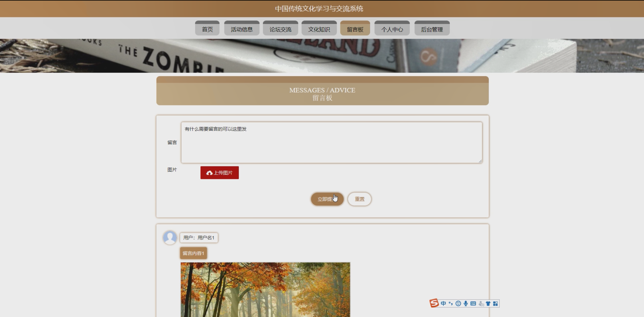Click the 重置 reset button
This screenshot has width=644, height=317.
pyautogui.click(x=359, y=199)
